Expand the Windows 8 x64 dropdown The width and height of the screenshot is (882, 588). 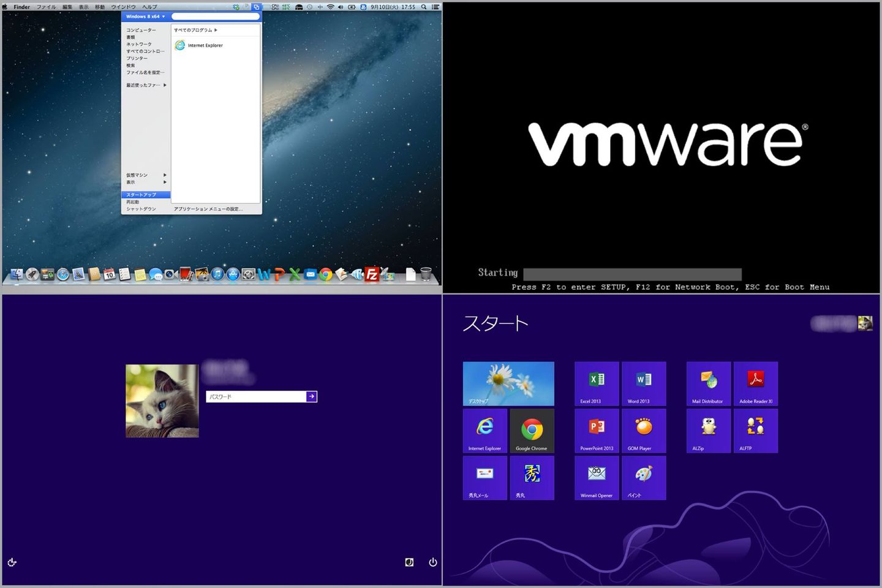click(146, 17)
